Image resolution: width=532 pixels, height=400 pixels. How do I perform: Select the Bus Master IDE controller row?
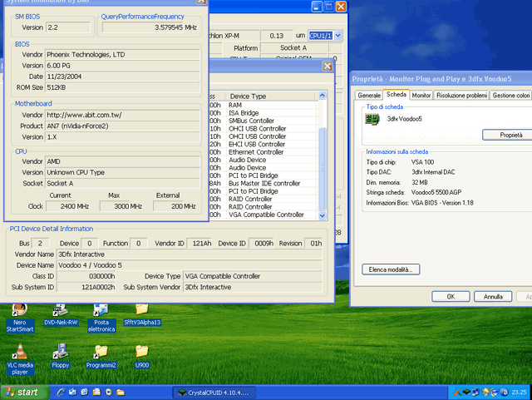click(x=263, y=183)
